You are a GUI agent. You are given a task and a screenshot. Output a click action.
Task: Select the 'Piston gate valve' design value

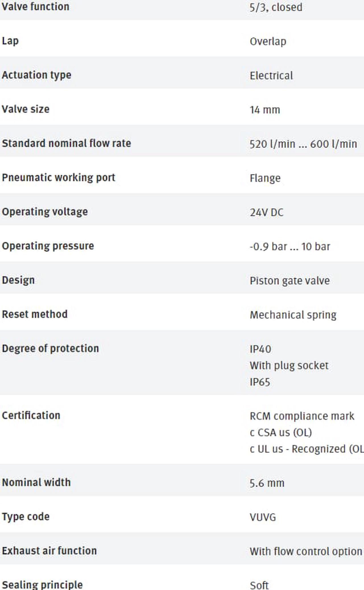click(289, 281)
